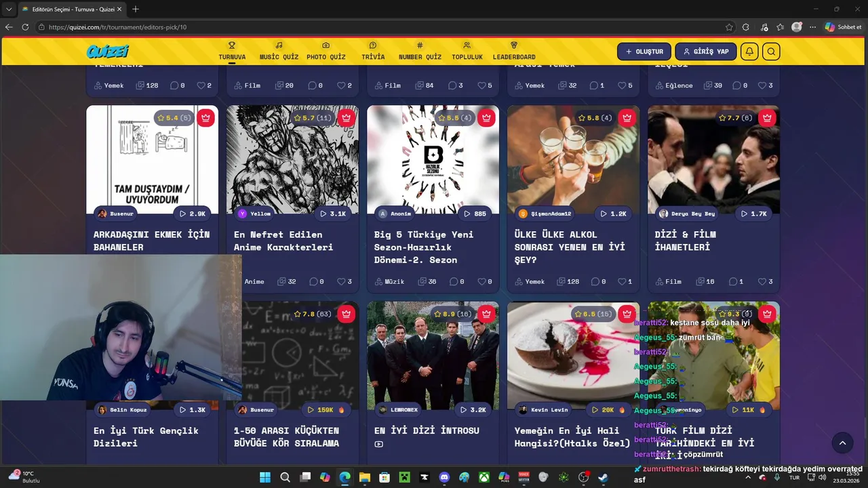Open the MUSIC QUIZ menu item
This screenshot has height=488, width=868.
(279, 52)
